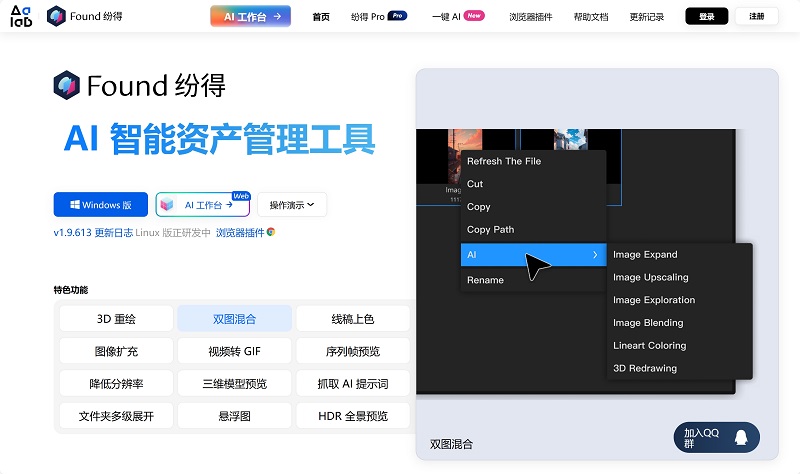Click the bell icon in QQ button

click(x=741, y=437)
